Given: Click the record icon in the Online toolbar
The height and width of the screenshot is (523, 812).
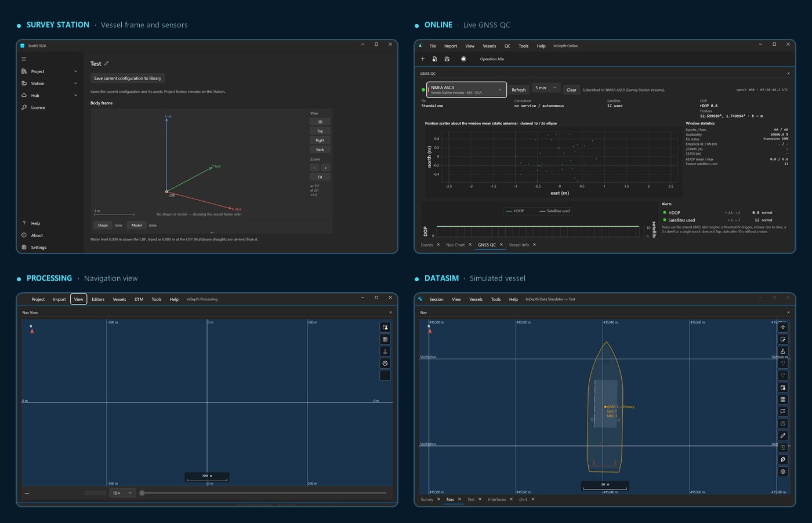Looking at the screenshot, I should (x=463, y=59).
